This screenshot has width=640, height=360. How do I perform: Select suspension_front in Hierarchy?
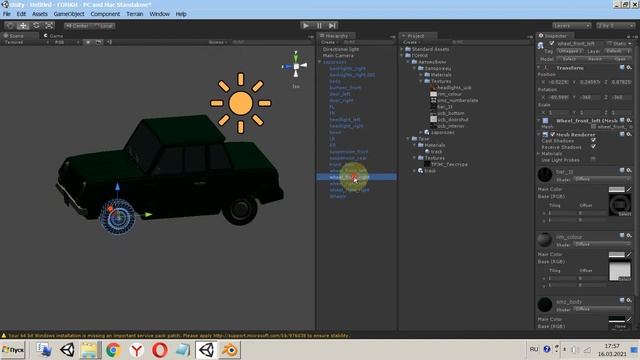348,151
